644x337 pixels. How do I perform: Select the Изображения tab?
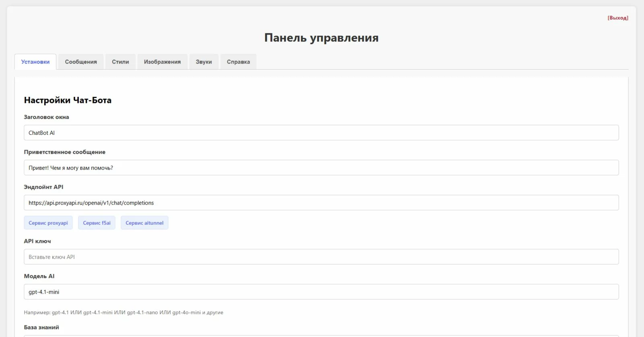click(162, 62)
